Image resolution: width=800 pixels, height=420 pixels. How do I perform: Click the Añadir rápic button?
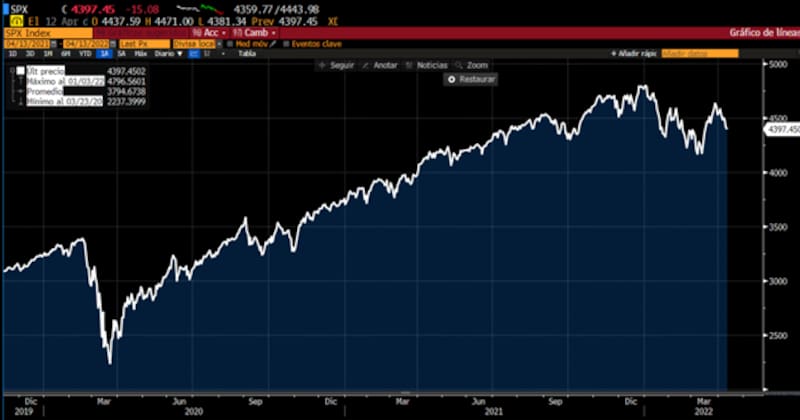click(x=634, y=53)
